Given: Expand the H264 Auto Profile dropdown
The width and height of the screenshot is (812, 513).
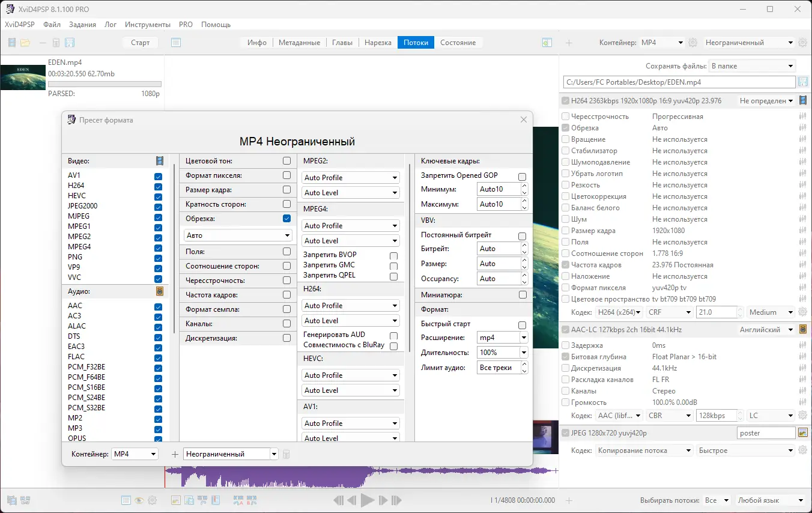Looking at the screenshot, I should (351, 306).
